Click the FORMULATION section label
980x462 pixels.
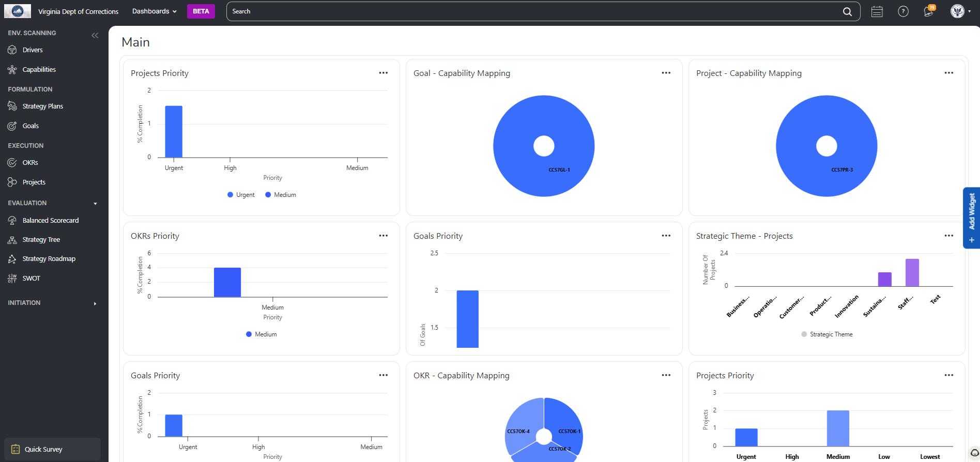point(30,89)
